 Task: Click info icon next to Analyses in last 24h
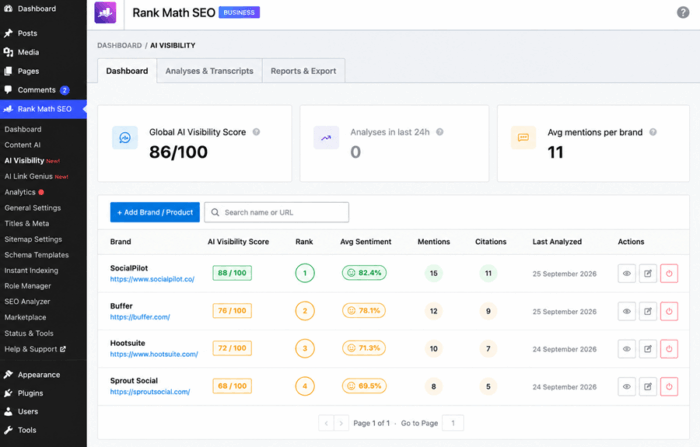pyautogui.click(x=440, y=132)
